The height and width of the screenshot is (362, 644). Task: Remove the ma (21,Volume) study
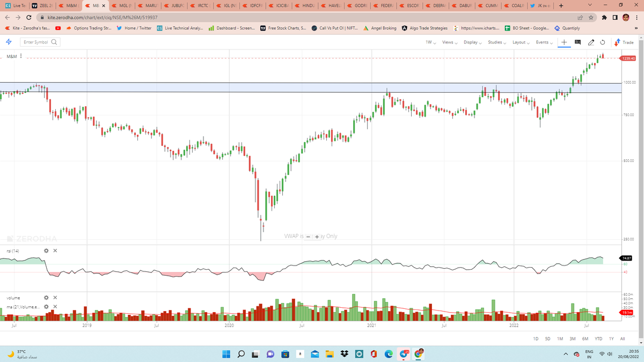click(x=55, y=307)
